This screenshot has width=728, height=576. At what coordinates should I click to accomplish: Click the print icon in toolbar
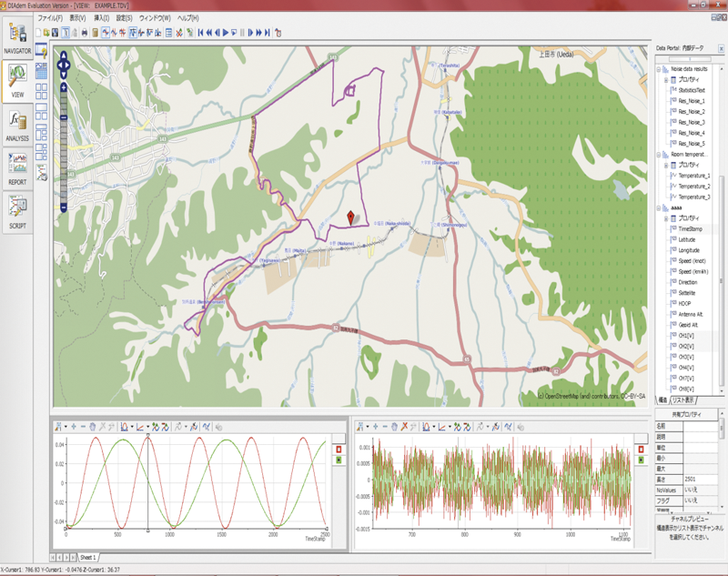click(85, 33)
